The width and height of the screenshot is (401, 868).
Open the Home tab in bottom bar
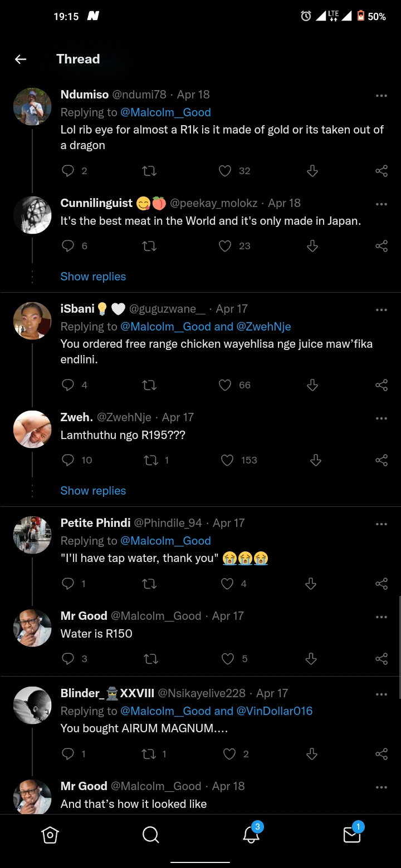[x=50, y=835]
